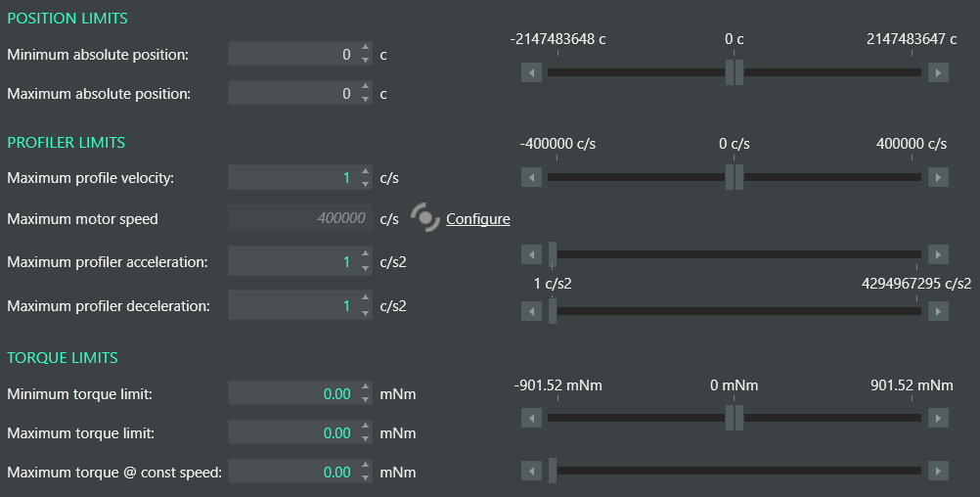Click the profiler acceleration slider handle
The width and height of the screenshot is (980, 497).
[x=553, y=254]
